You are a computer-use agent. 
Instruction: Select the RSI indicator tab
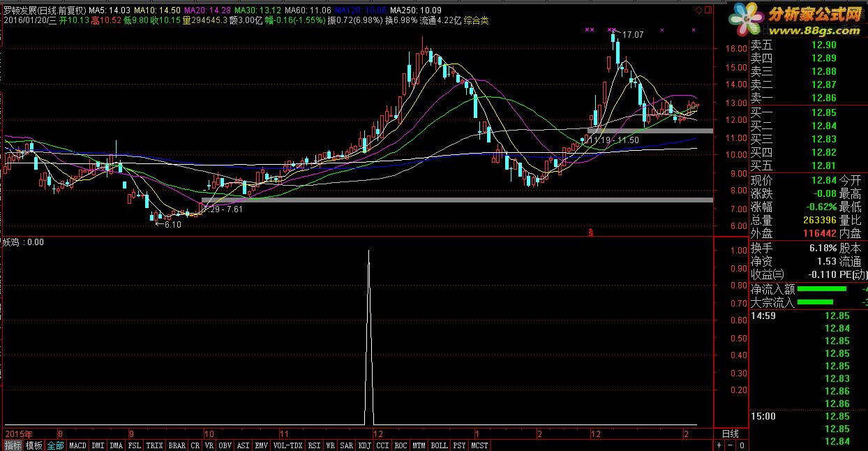315,445
